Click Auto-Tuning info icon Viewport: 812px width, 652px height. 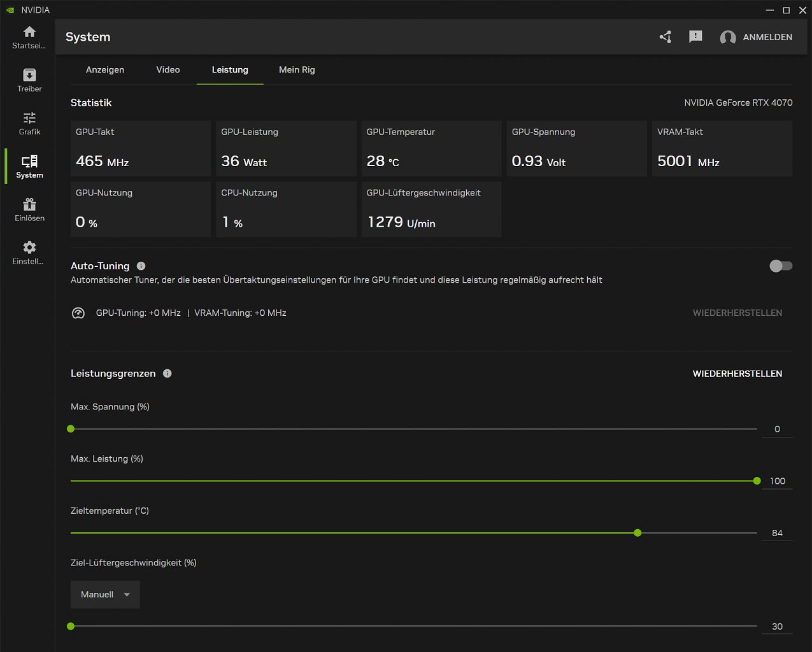click(141, 266)
